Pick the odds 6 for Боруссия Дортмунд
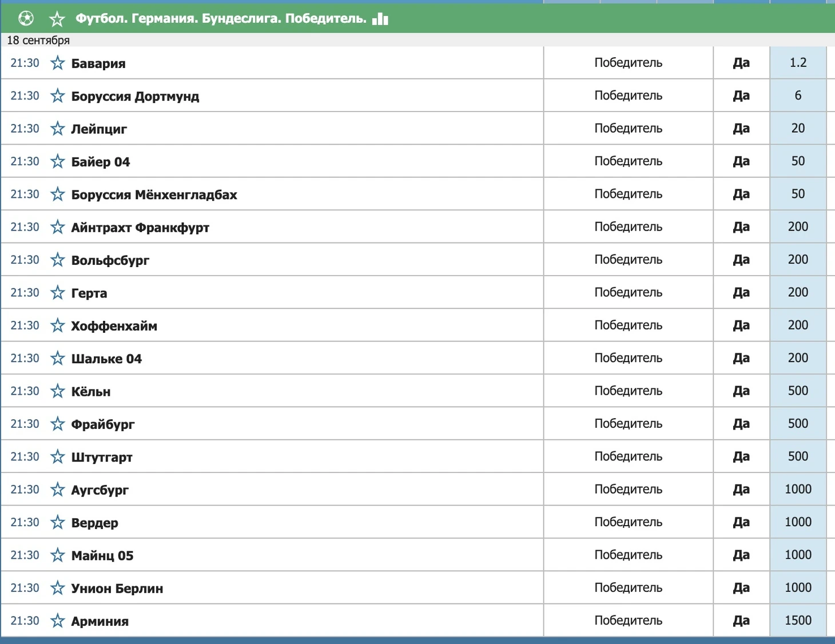Image resolution: width=835 pixels, height=644 pixels. coord(798,96)
